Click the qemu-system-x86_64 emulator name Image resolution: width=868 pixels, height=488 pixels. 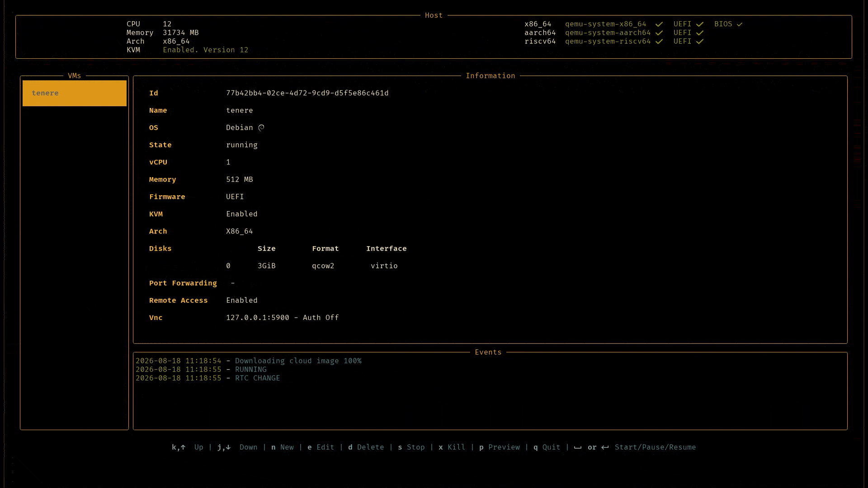606,24
